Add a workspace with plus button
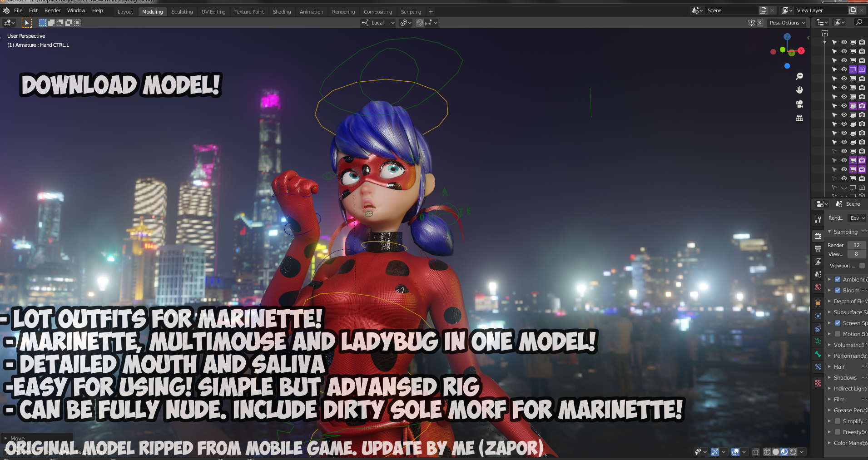Viewport: 868px width, 460px height. pyautogui.click(x=431, y=12)
